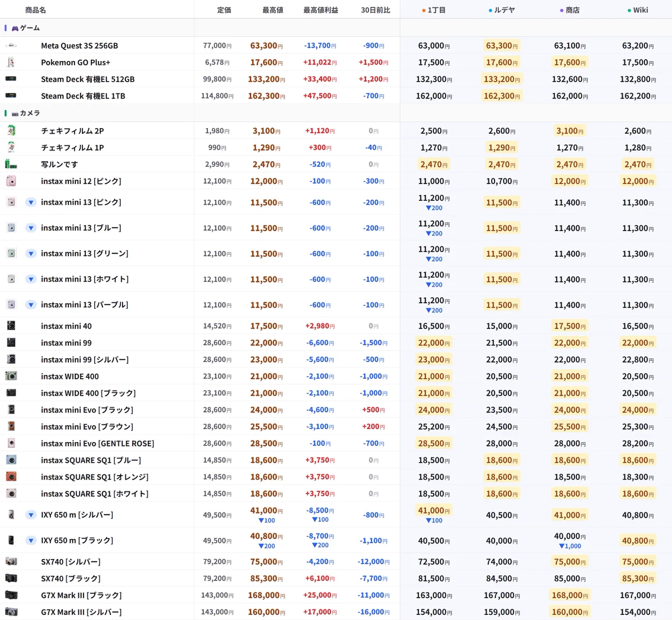
Task: Click the highlighted 63,300円 ルデヤ price
Action: (502, 46)
